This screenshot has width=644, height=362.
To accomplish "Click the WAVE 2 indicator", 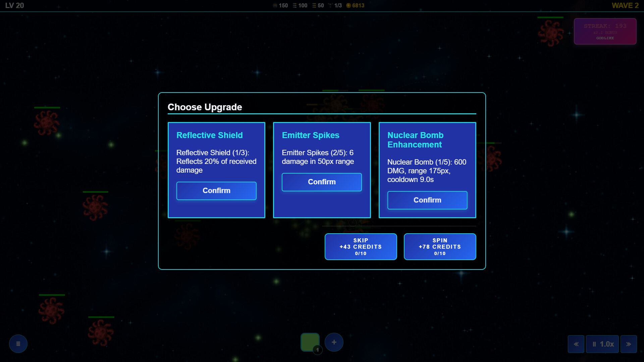I will click(625, 5).
